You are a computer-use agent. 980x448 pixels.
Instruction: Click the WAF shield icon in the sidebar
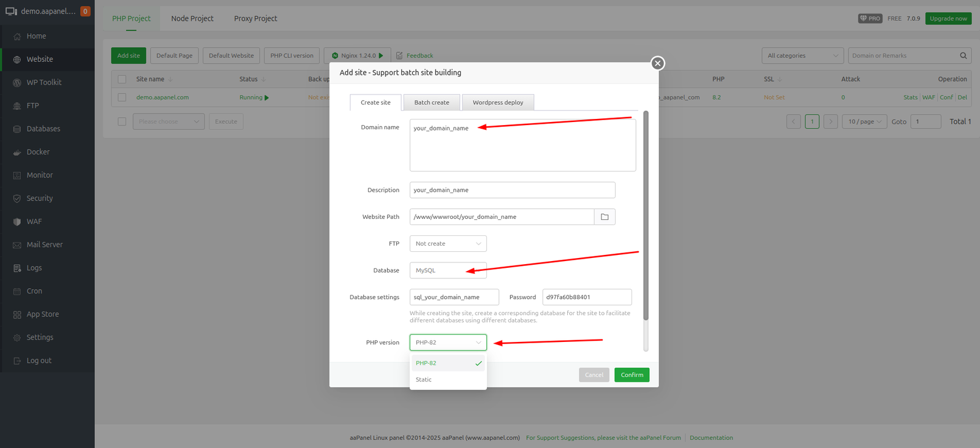coord(17,222)
